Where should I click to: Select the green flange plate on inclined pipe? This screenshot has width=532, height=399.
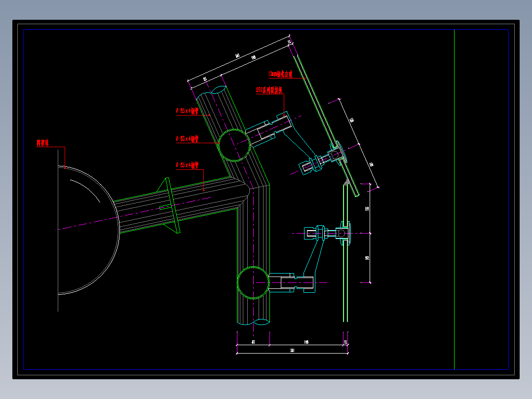point(172,205)
